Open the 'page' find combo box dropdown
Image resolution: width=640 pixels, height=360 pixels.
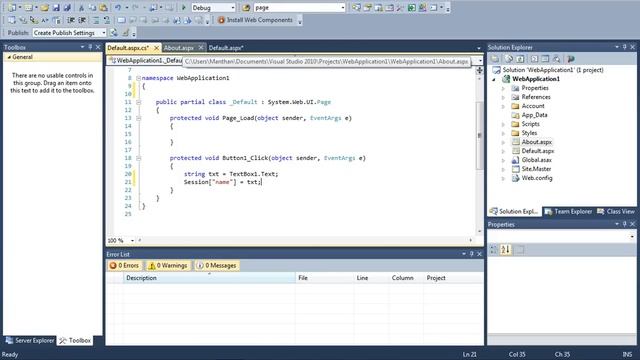tap(342, 8)
